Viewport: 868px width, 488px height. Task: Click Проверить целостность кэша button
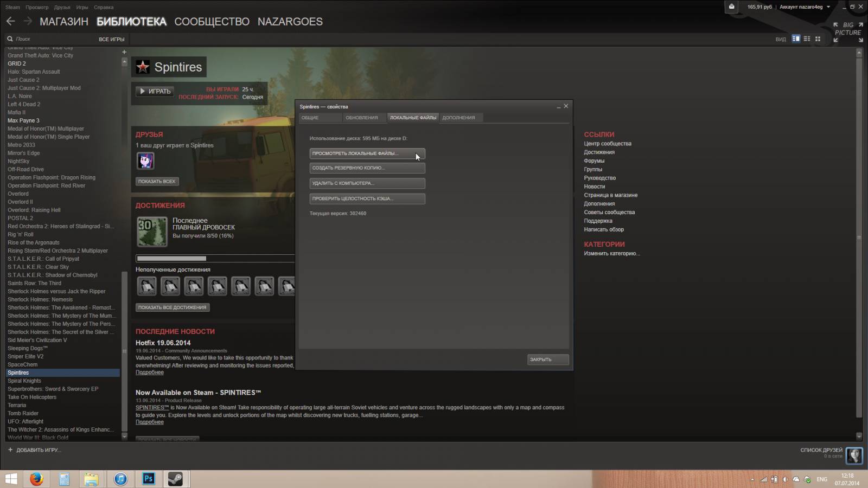click(367, 198)
